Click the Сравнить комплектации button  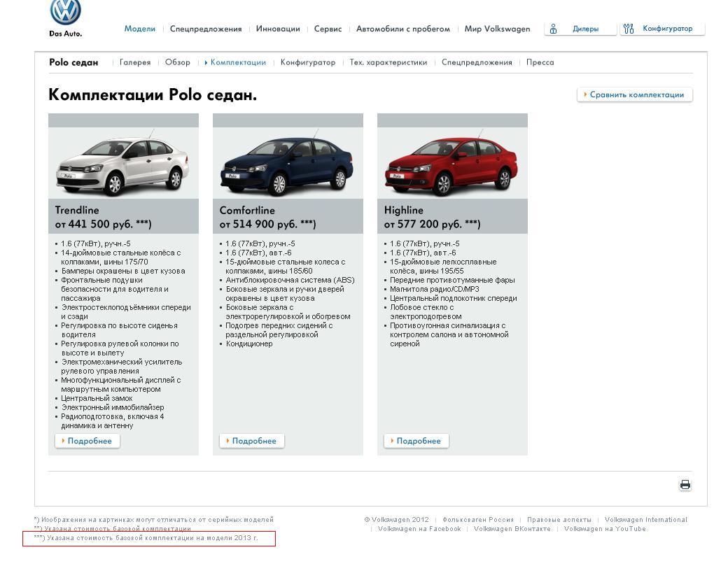635,94
